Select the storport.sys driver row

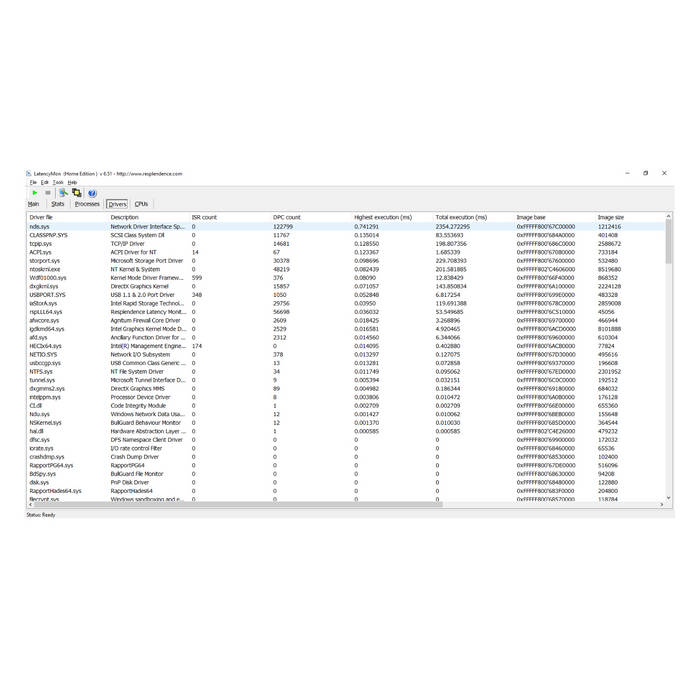(x=45, y=261)
